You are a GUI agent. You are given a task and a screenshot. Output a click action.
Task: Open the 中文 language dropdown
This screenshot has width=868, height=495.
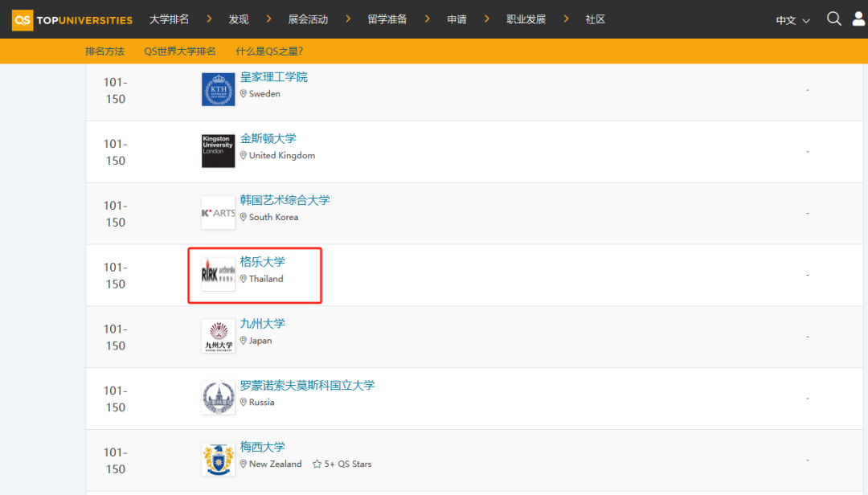(792, 20)
